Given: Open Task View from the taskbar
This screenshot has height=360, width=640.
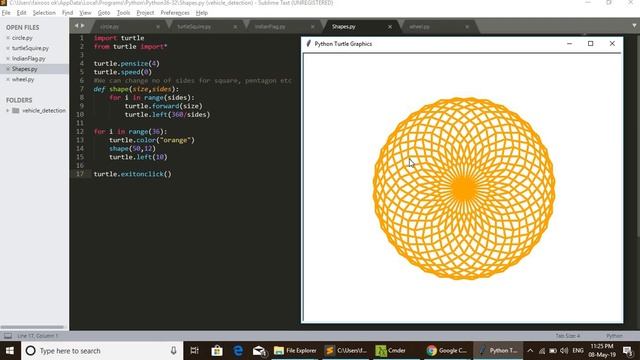Looking at the screenshot, I should click(x=195, y=351).
